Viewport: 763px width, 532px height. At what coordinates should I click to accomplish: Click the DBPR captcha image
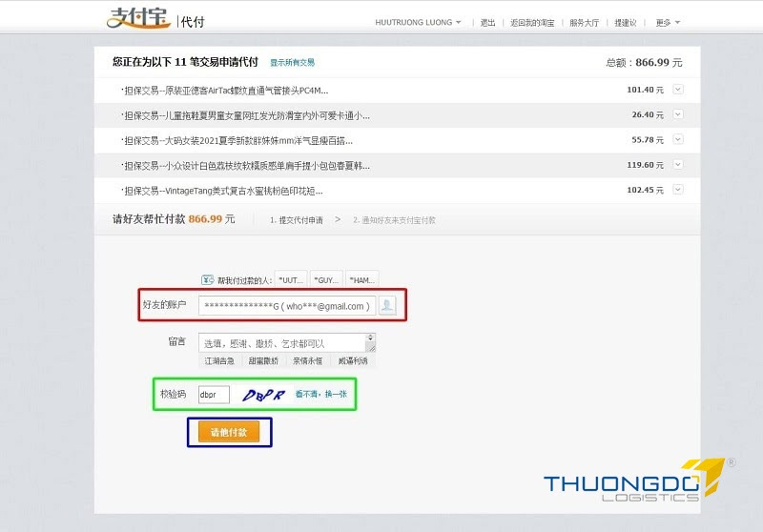263,395
